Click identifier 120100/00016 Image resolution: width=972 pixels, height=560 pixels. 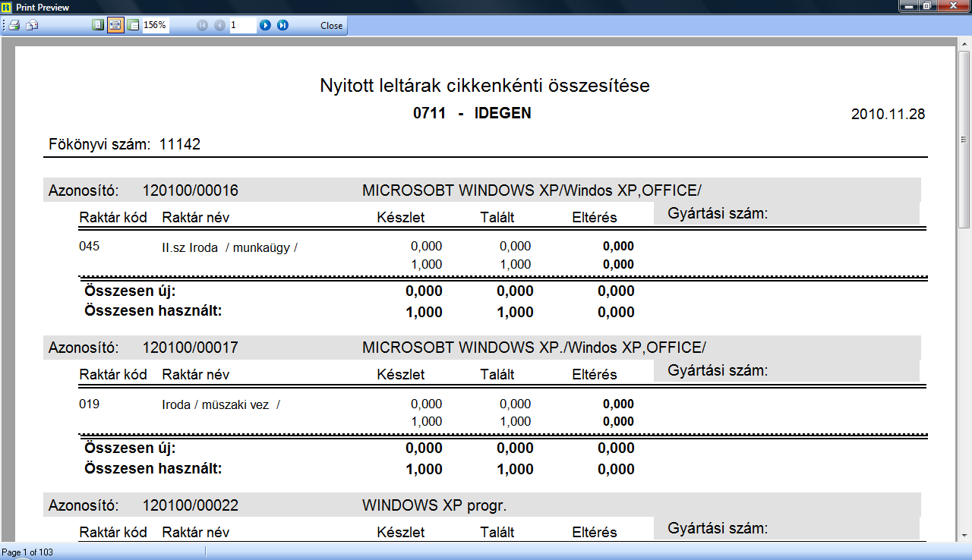pyautogui.click(x=191, y=190)
